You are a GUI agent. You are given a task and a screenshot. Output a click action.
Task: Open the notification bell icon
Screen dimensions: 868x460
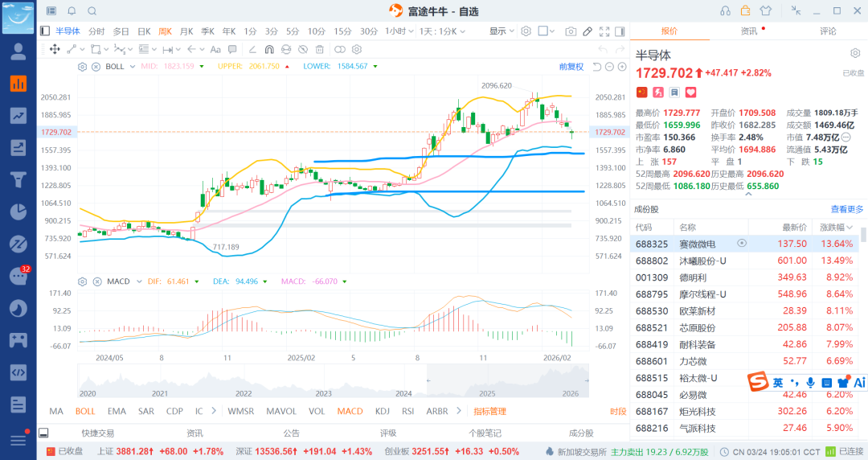[x=72, y=11]
